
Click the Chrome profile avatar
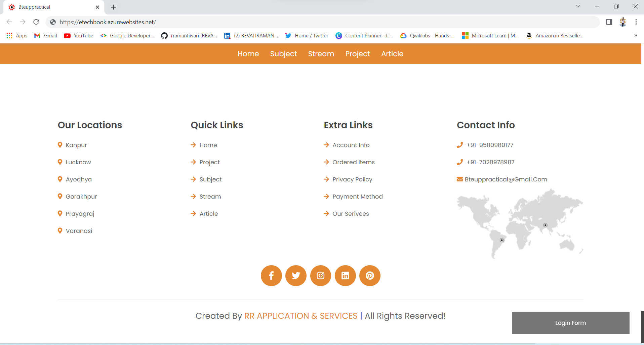622,22
